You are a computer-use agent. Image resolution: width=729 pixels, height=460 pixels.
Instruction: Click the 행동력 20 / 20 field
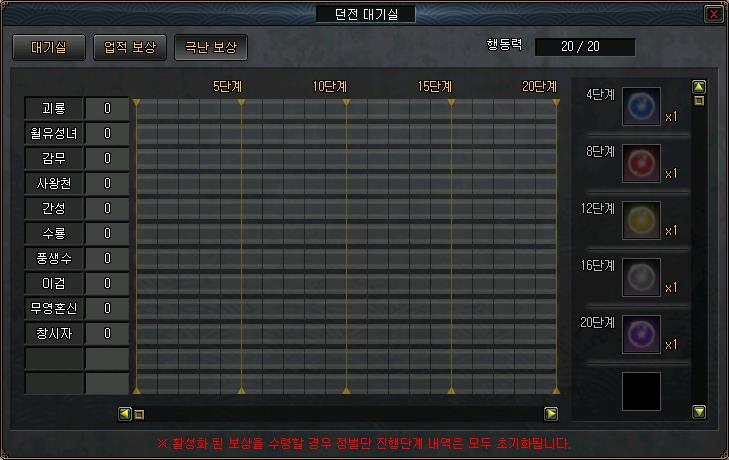click(585, 47)
